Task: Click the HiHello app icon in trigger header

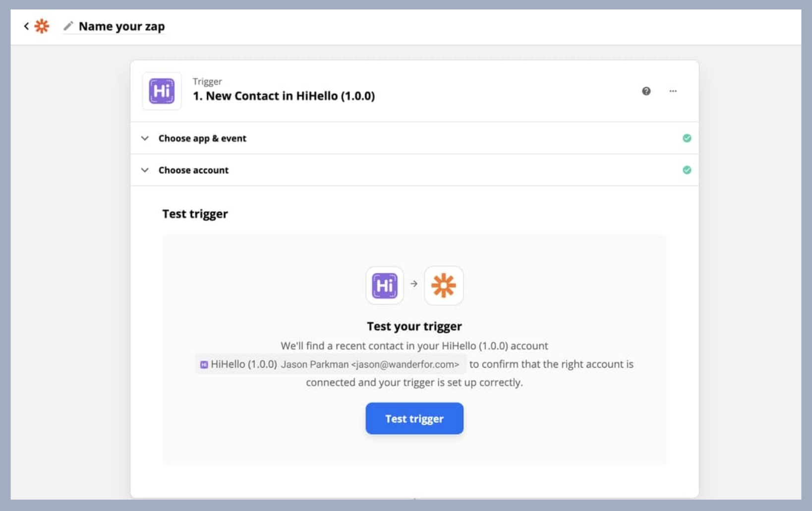Action: (162, 91)
